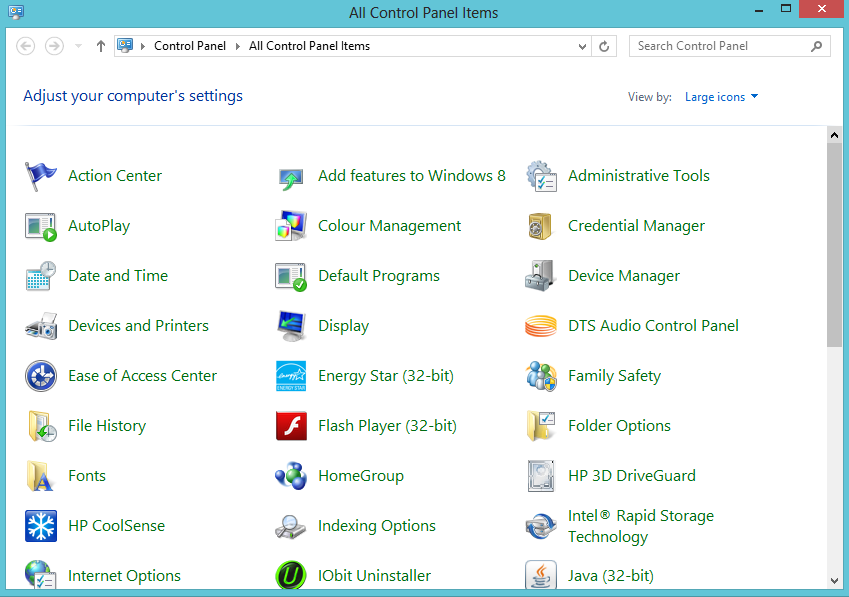Click the DTS Audio Control Panel icon
The height and width of the screenshot is (597, 849).
[x=541, y=326]
